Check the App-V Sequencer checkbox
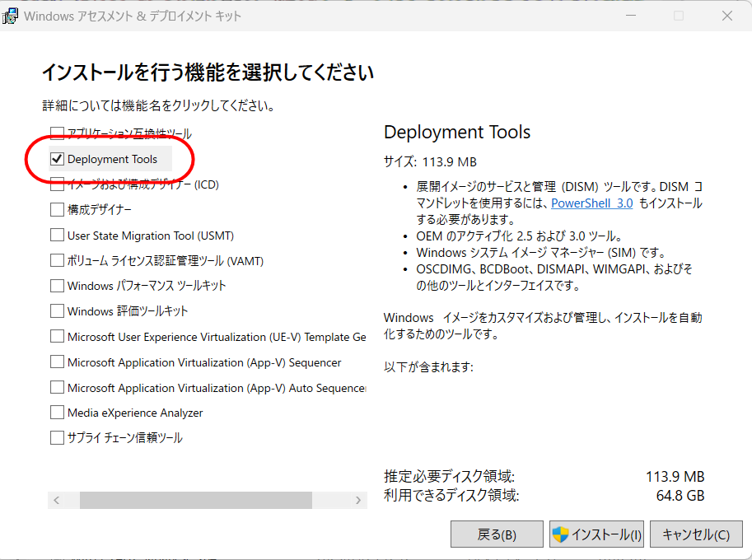This screenshot has width=752, height=560. point(57,362)
